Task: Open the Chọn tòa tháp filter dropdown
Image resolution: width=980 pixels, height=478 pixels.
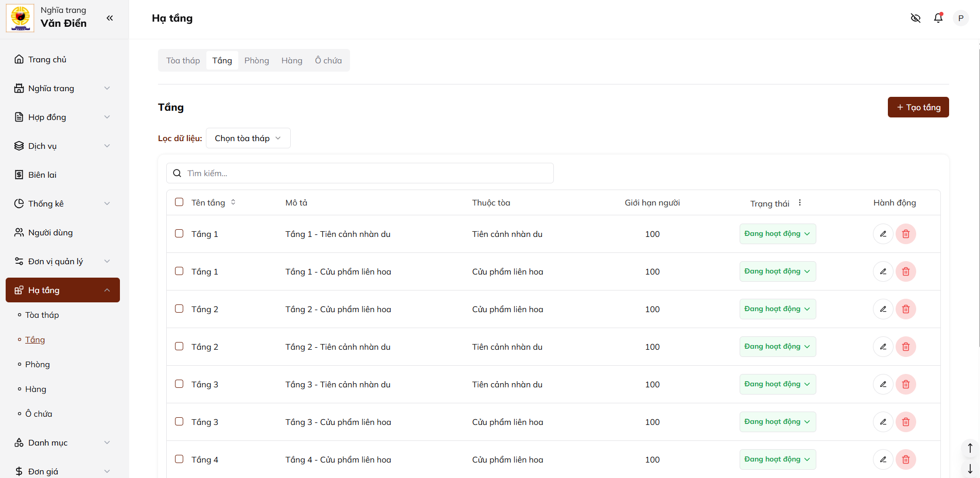Action: point(248,138)
